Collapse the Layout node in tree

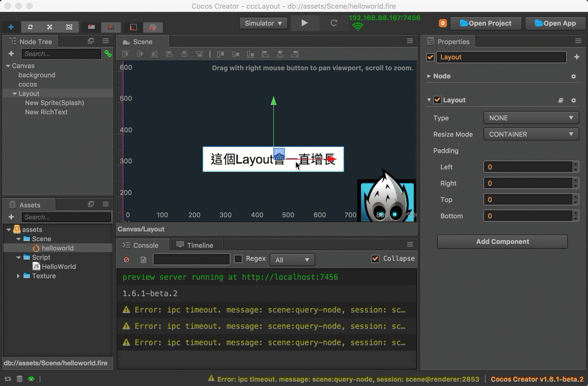(x=15, y=94)
